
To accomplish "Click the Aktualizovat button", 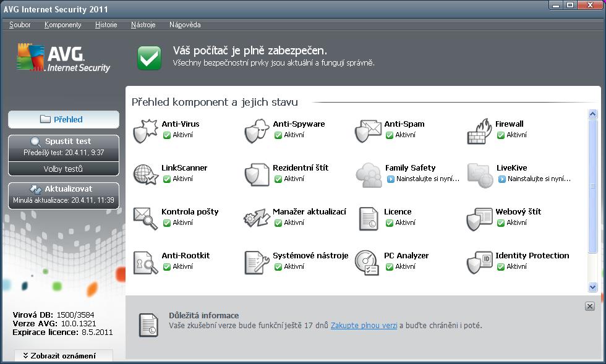I will pos(63,194).
